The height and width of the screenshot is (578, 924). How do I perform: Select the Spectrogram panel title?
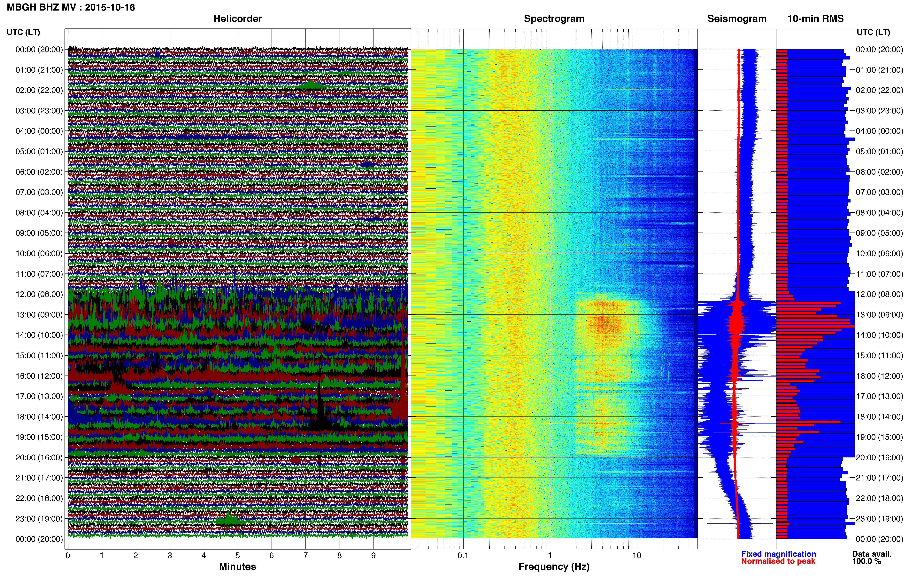pos(554,19)
